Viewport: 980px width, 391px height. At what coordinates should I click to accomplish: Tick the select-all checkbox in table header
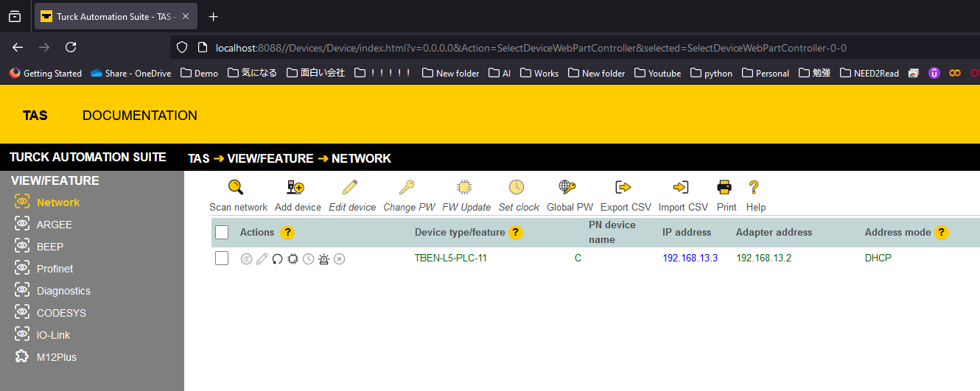(222, 233)
